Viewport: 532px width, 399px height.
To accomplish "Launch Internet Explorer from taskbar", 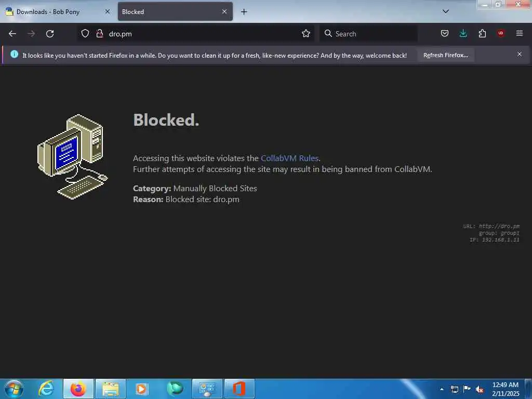I will click(x=46, y=389).
